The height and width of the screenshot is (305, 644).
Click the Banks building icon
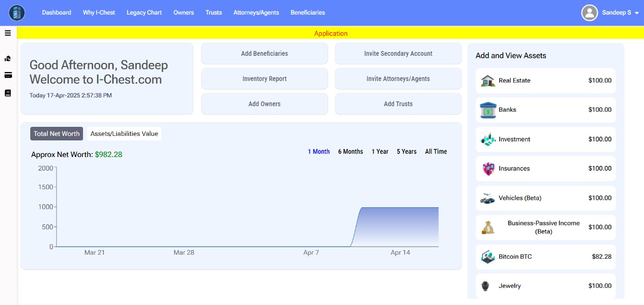coord(488,110)
